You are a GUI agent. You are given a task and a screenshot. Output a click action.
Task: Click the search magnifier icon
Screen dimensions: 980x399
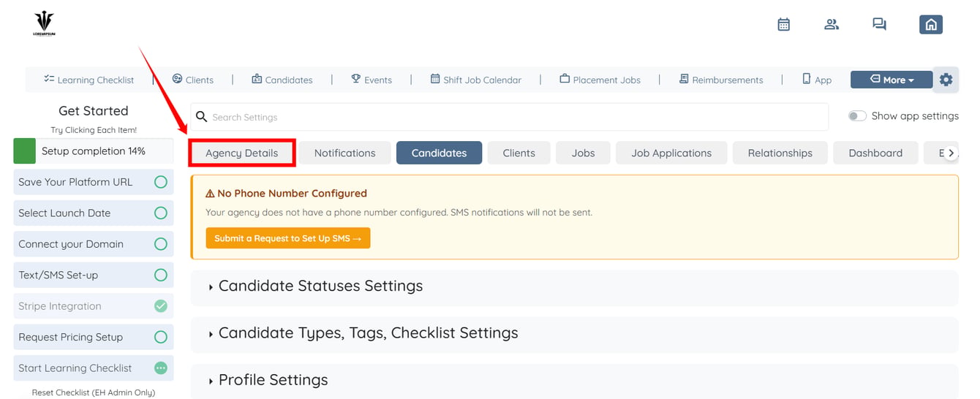coord(202,117)
